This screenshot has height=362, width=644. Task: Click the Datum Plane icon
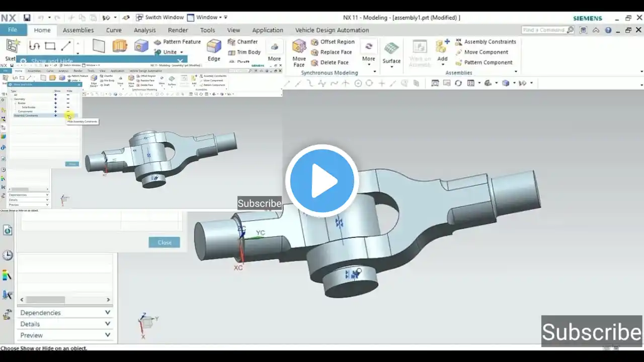coord(99,46)
